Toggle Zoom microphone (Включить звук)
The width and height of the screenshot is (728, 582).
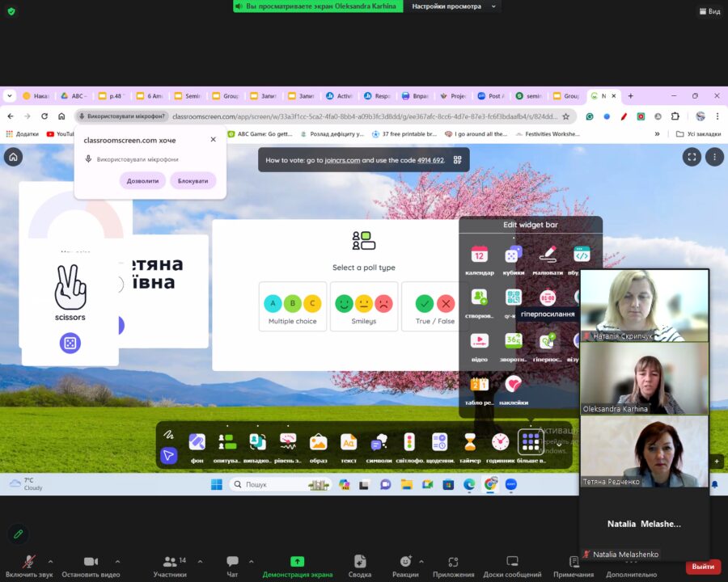tap(29, 567)
